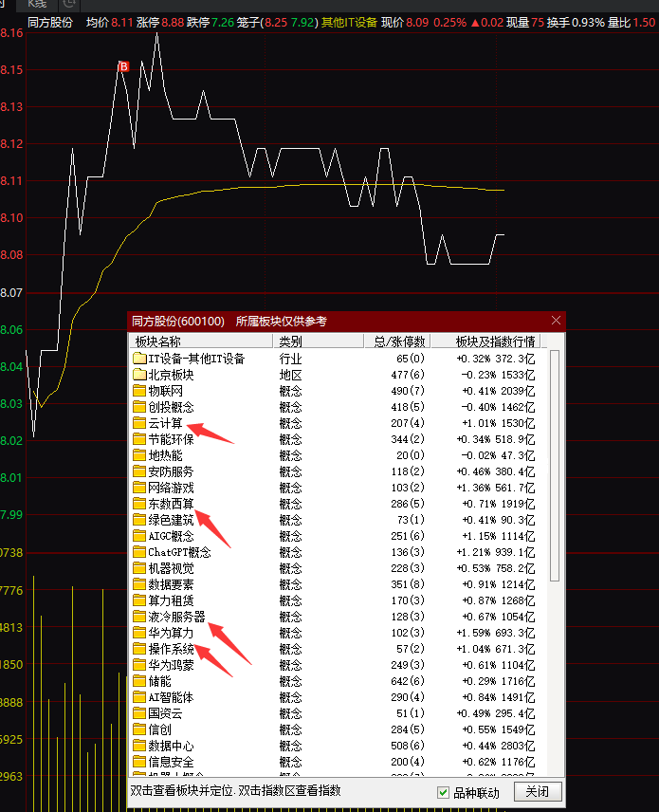This screenshot has height=812, width=659.
Task: Toggle the 品种联动 checkbox
Action: 443,792
